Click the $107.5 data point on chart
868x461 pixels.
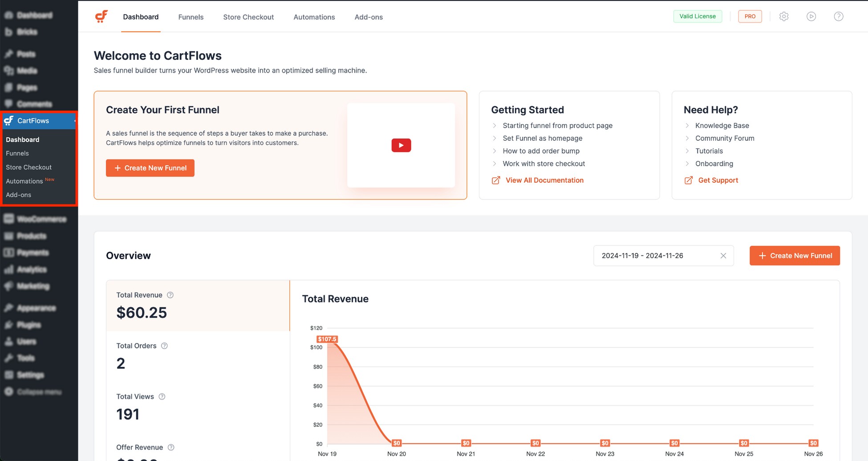point(327,339)
